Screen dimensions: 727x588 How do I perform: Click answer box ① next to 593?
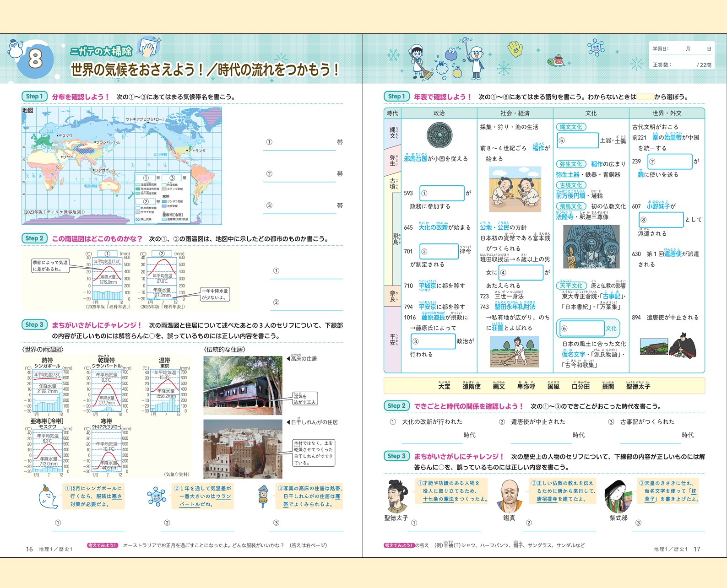tap(442, 193)
